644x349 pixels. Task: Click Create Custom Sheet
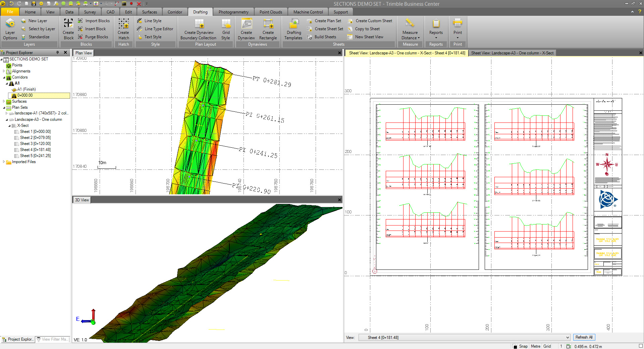coord(370,21)
